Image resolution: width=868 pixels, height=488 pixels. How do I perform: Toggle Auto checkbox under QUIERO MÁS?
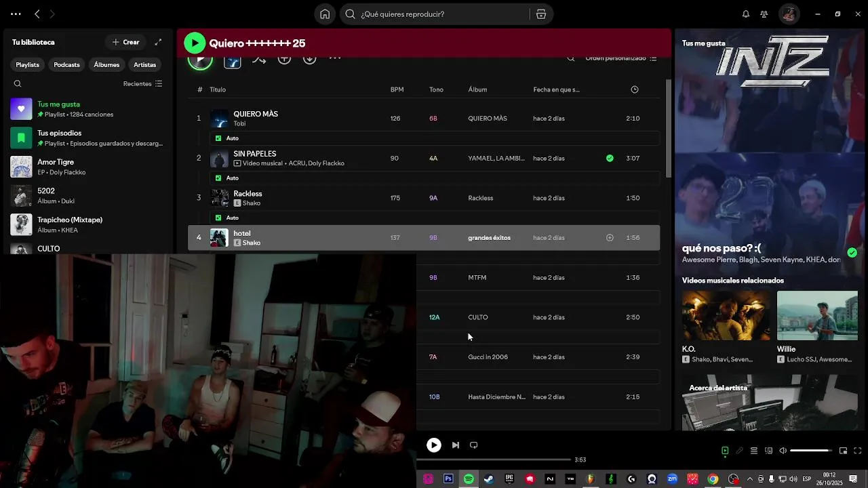[218, 138]
